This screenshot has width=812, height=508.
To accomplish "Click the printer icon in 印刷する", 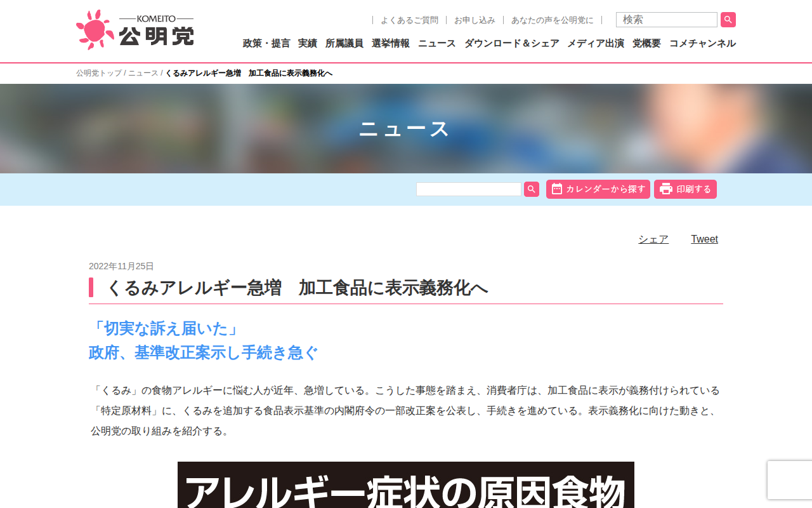I will pyautogui.click(x=666, y=189).
